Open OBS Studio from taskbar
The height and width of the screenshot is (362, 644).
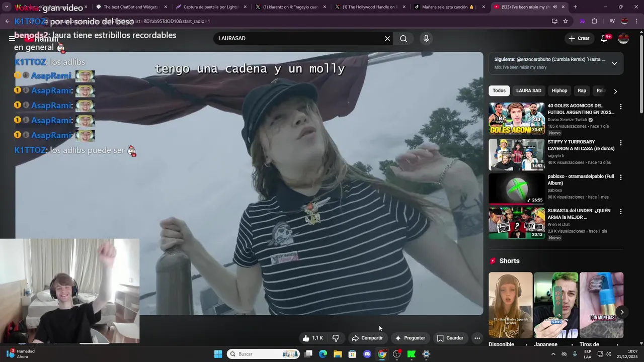397,354
